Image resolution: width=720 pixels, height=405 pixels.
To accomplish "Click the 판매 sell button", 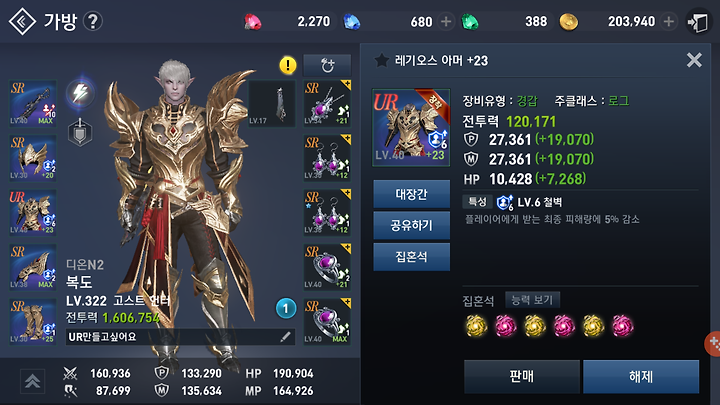I will (522, 377).
